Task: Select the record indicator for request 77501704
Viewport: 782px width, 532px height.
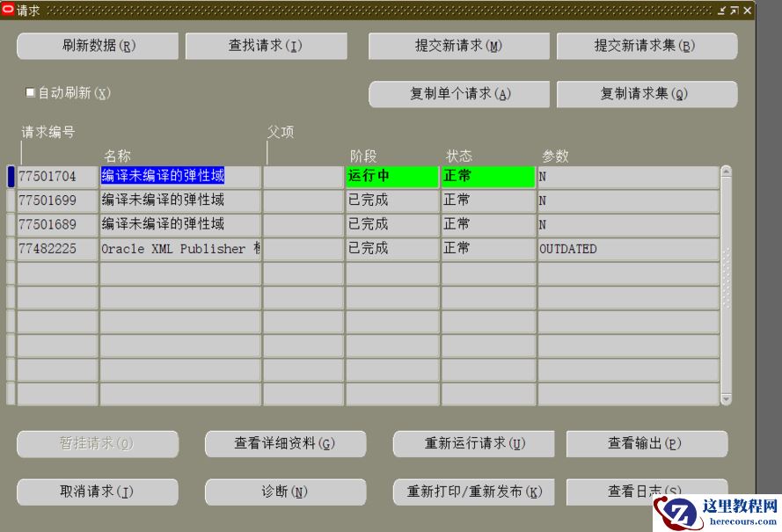Action: pos(11,176)
